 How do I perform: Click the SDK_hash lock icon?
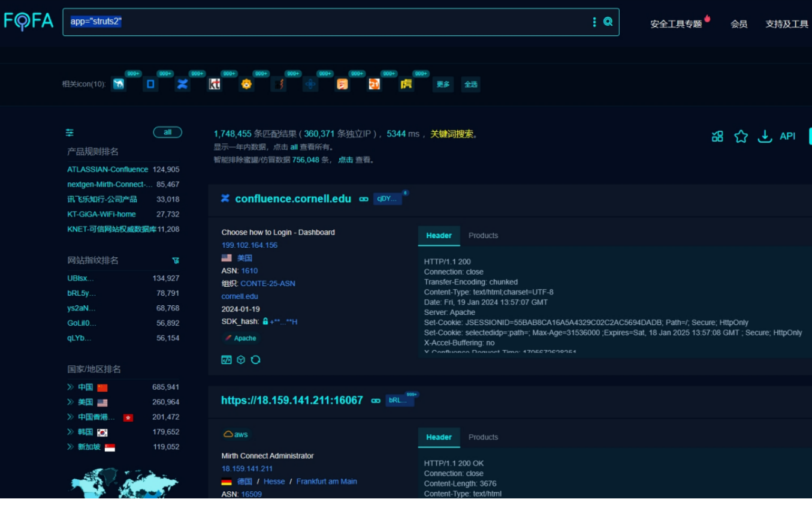pyautogui.click(x=265, y=321)
